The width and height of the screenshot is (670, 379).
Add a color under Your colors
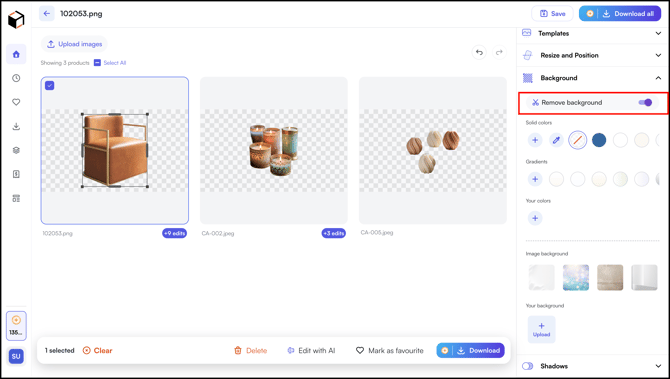(x=535, y=218)
